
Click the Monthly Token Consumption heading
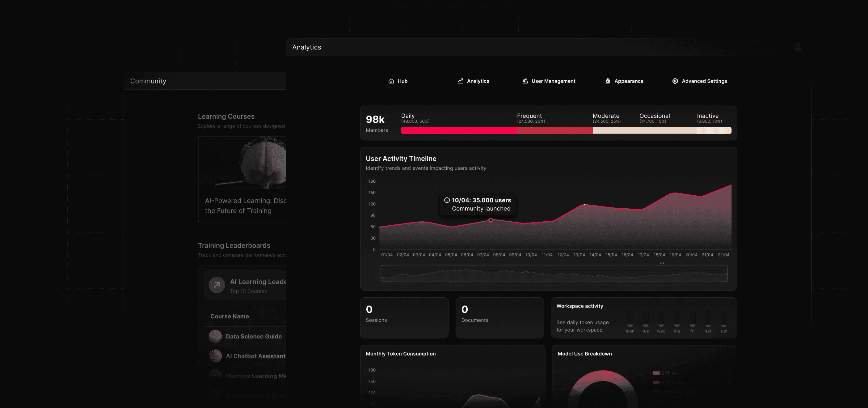pos(401,353)
